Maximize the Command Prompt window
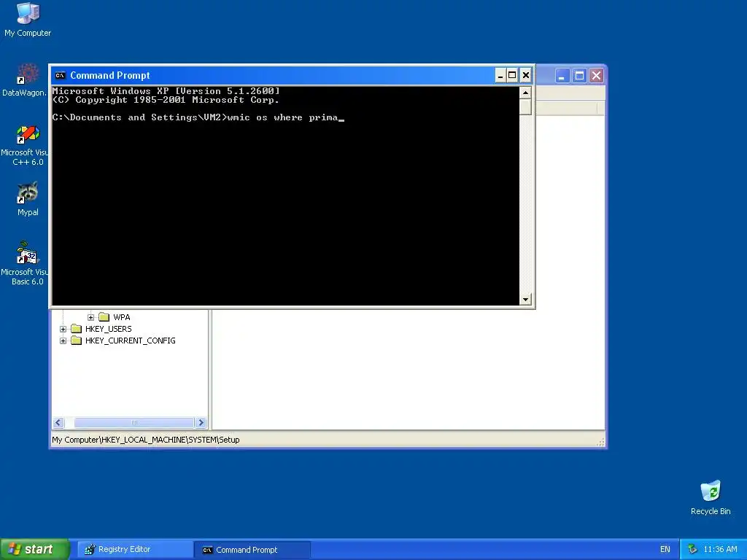 click(x=512, y=75)
